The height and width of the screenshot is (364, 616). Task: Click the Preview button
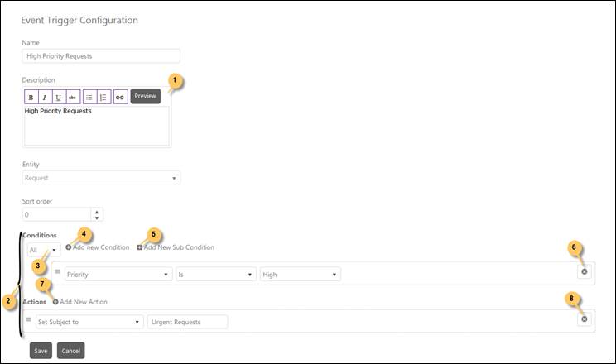(145, 96)
